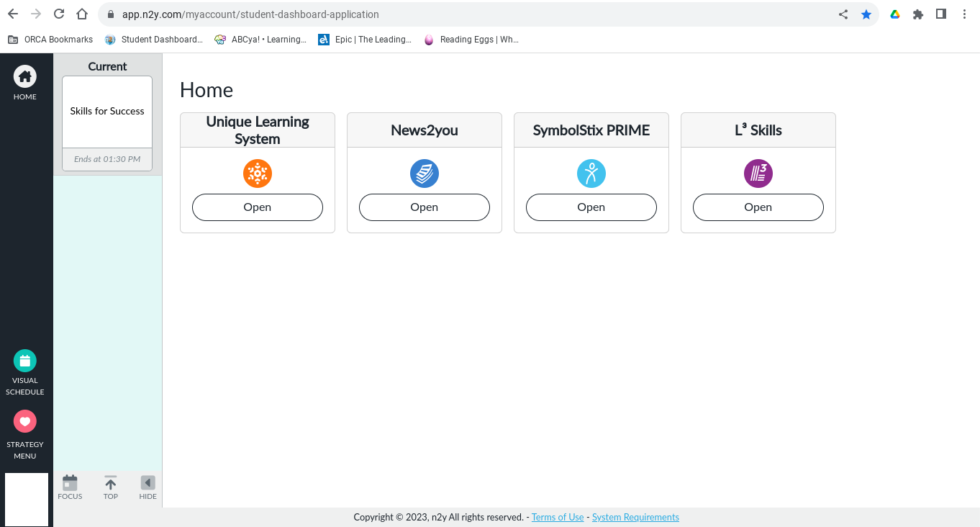This screenshot has width=980, height=527.
Task: Click the News2you blue stacked-papers icon
Action: click(424, 173)
